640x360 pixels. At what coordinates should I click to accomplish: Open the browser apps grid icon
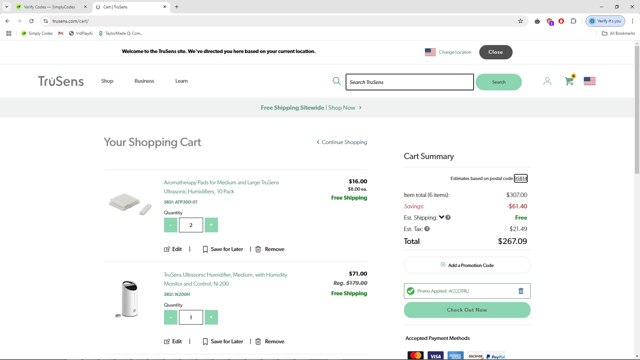(x=9, y=33)
